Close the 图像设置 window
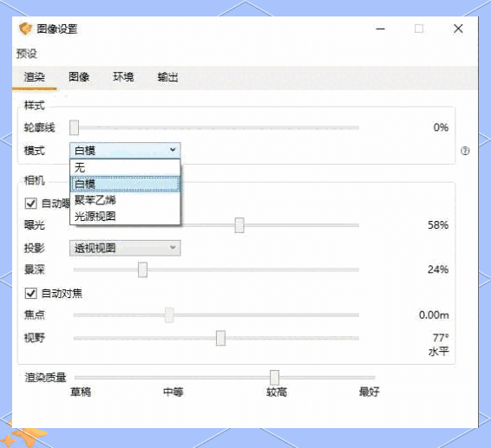This screenshot has width=491, height=448. (x=458, y=29)
